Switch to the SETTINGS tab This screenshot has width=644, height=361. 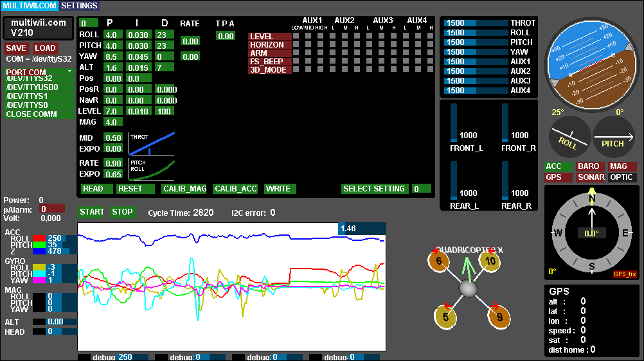click(80, 6)
